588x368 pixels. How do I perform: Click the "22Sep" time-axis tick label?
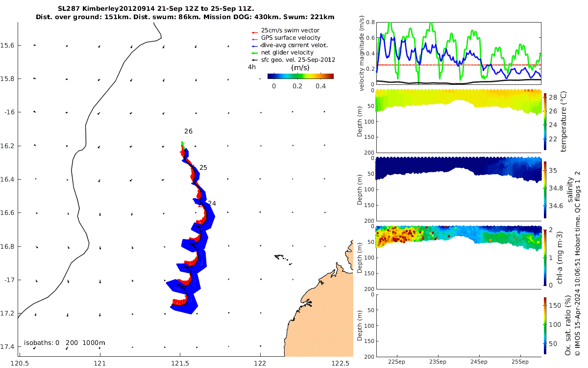pos(396,362)
